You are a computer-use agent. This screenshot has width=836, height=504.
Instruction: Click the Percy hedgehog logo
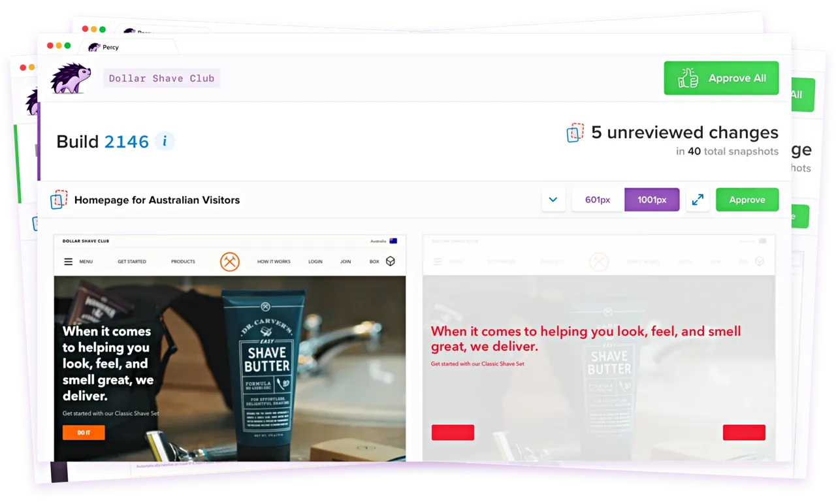(71, 78)
